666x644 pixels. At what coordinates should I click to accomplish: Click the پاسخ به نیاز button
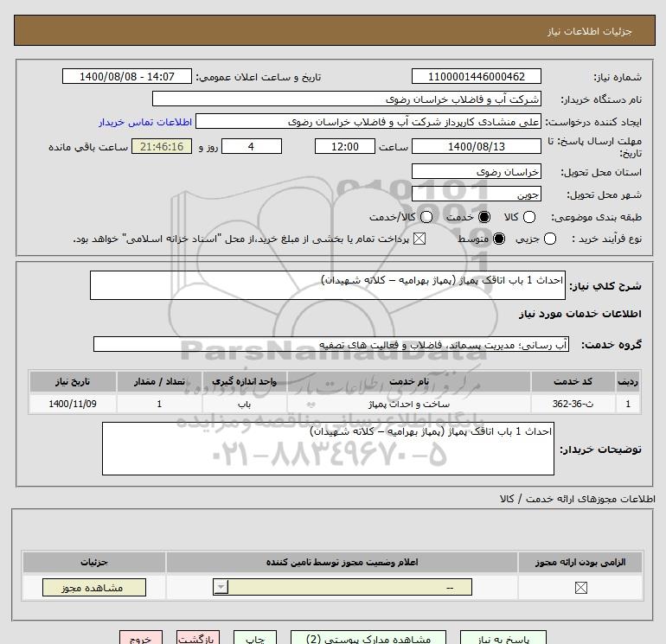pyautogui.click(x=503, y=639)
